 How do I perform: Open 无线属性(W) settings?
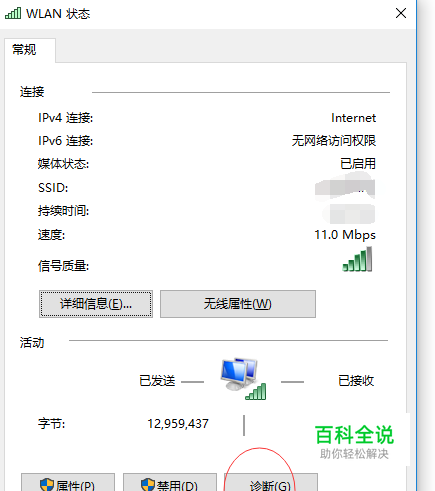(238, 304)
